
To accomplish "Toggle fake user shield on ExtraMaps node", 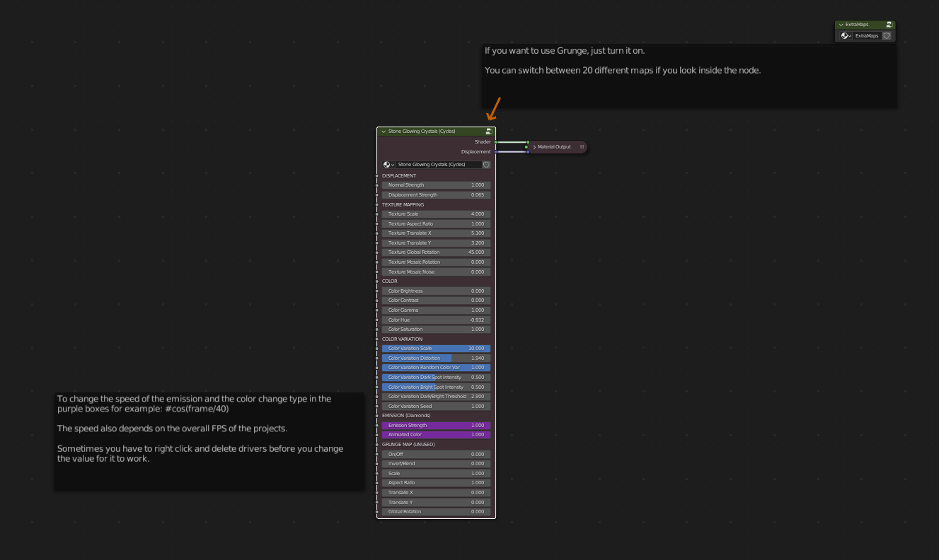I will pyautogui.click(x=887, y=35).
